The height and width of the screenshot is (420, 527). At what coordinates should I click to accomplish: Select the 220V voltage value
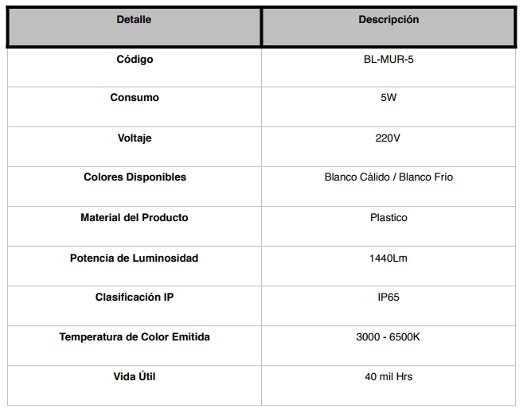click(x=388, y=138)
